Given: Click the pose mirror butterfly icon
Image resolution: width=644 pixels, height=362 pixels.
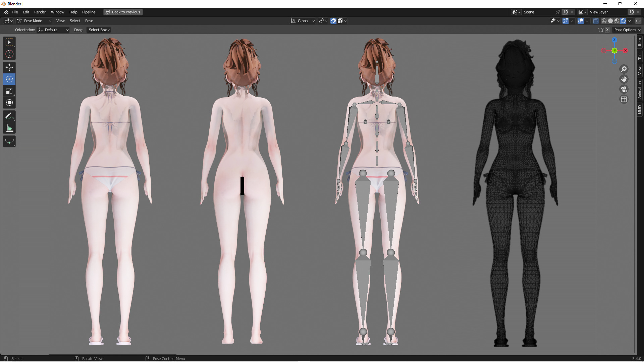Looking at the screenshot, I should (601, 30).
